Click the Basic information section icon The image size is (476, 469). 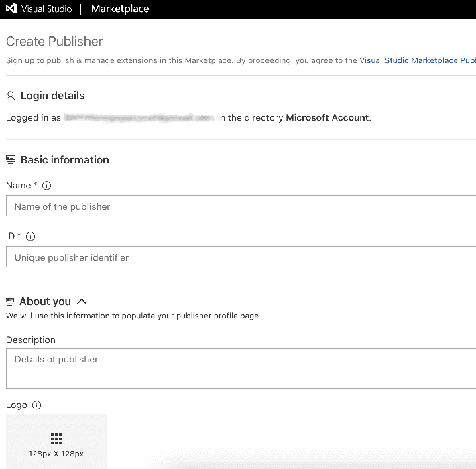(x=11, y=160)
